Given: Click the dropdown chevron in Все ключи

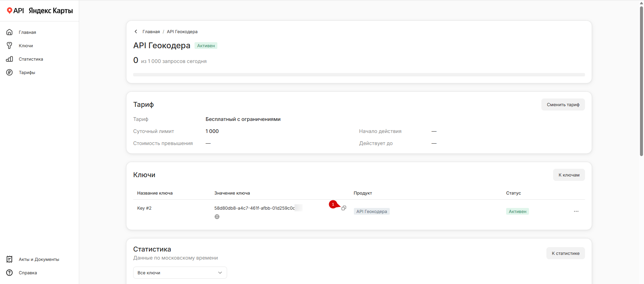Looking at the screenshot, I should pos(220,273).
